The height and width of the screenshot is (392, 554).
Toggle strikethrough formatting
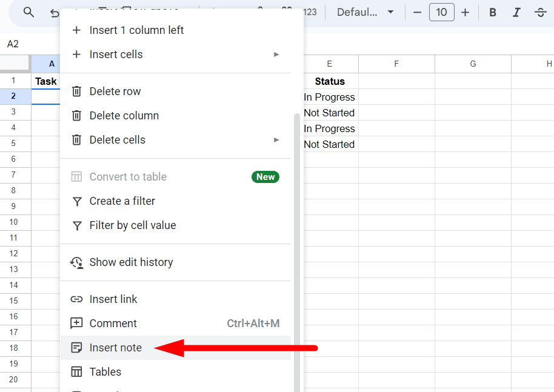click(540, 12)
